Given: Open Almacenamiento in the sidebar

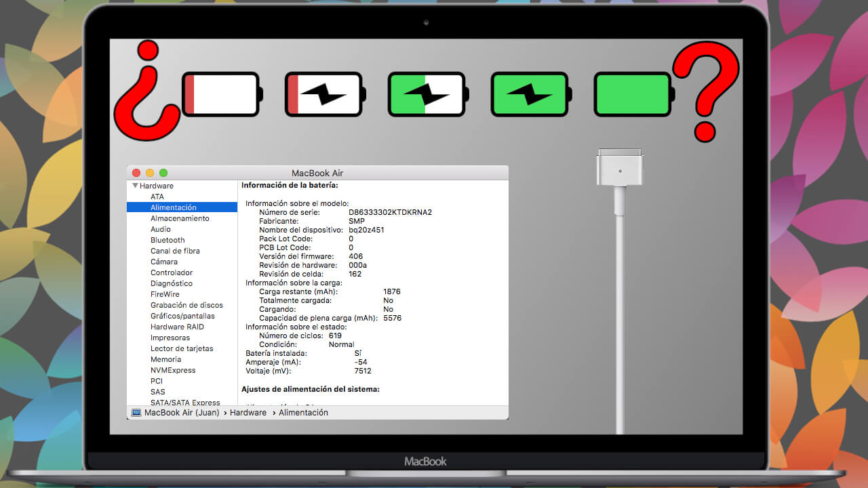Looking at the screenshot, I should coord(180,218).
